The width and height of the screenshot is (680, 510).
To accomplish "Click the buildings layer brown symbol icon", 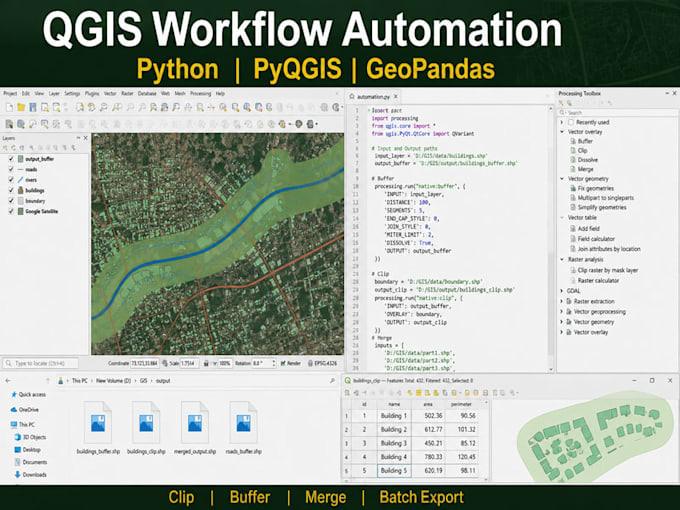I will pyautogui.click(x=20, y=190).
